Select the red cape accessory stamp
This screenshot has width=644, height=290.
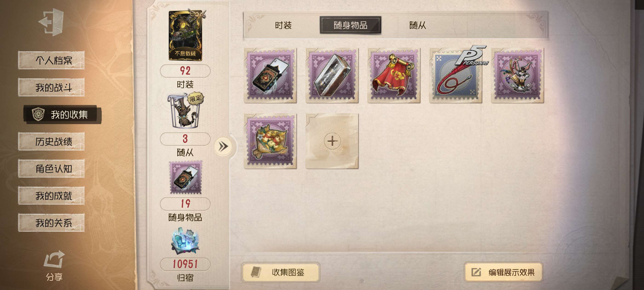coord(394,75)
